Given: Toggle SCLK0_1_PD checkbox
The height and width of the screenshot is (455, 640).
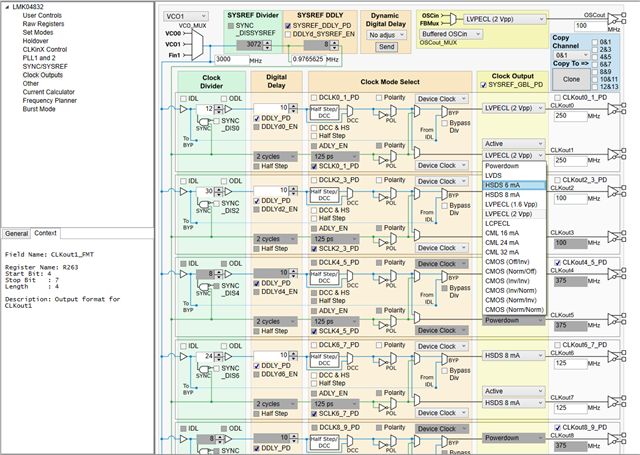Looking at the screenshot, I should click(x=314, y=166).
